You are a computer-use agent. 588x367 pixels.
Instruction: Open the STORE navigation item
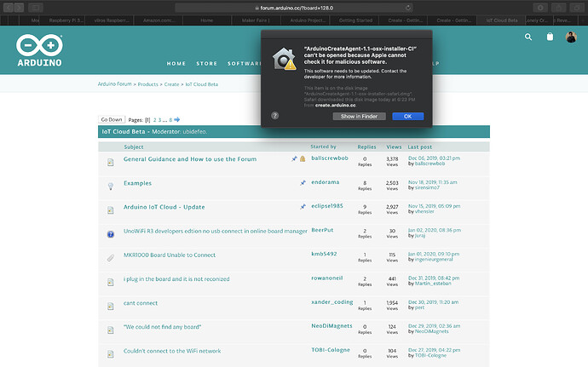[206, 63]
